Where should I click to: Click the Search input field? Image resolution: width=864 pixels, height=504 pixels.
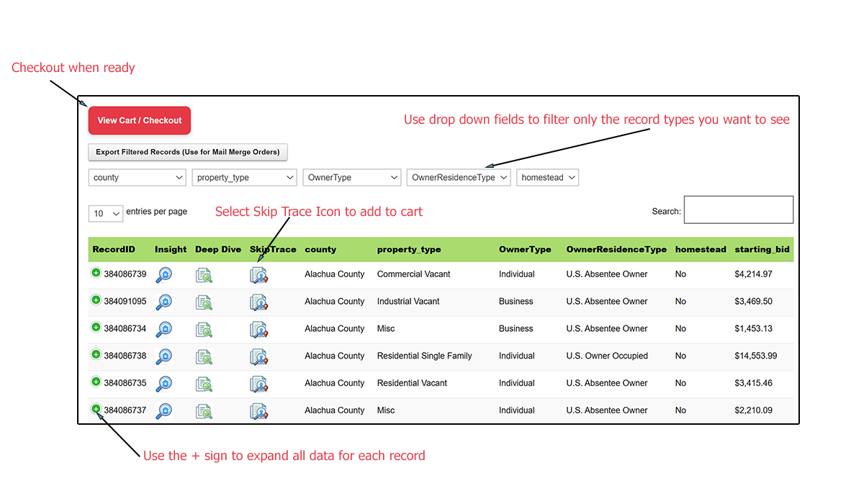(738, 210)
